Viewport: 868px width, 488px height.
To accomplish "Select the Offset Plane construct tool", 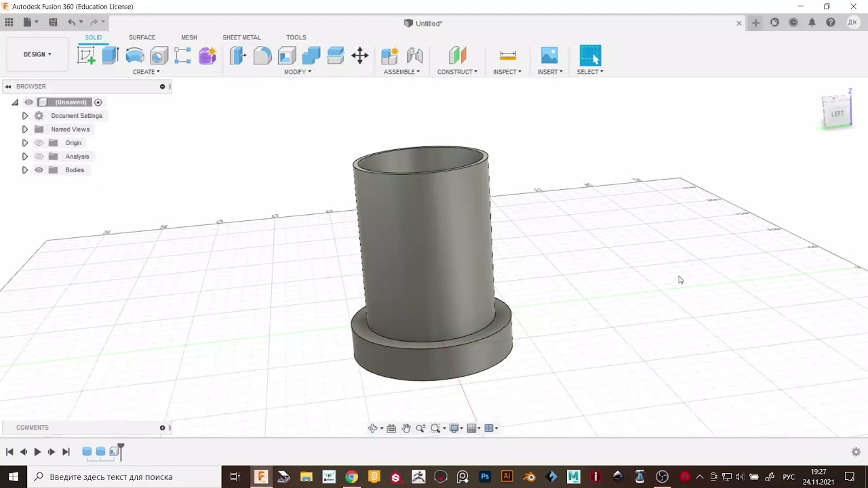I will 457,56.
